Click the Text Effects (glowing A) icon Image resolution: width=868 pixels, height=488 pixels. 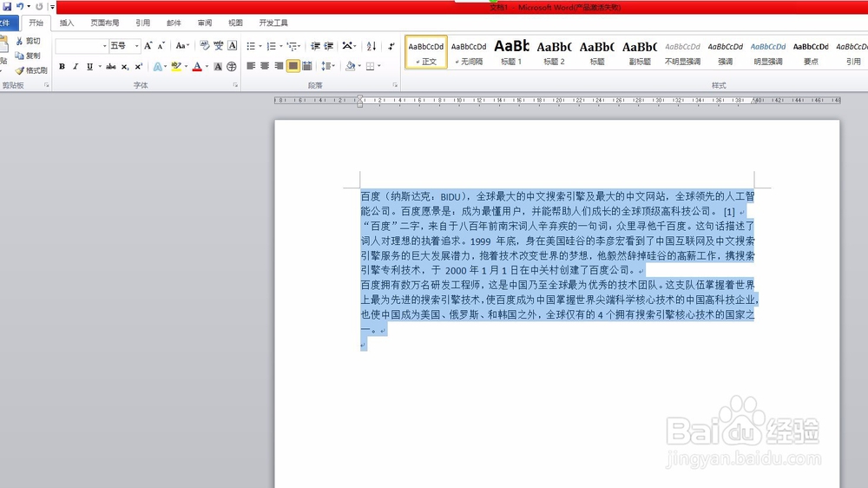(157, 67)
